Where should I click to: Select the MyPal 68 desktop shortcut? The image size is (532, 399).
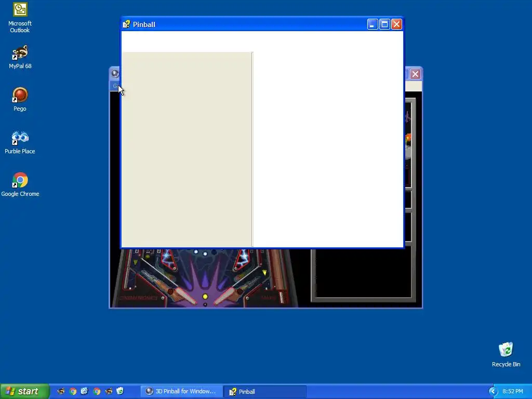click(20, 57)
